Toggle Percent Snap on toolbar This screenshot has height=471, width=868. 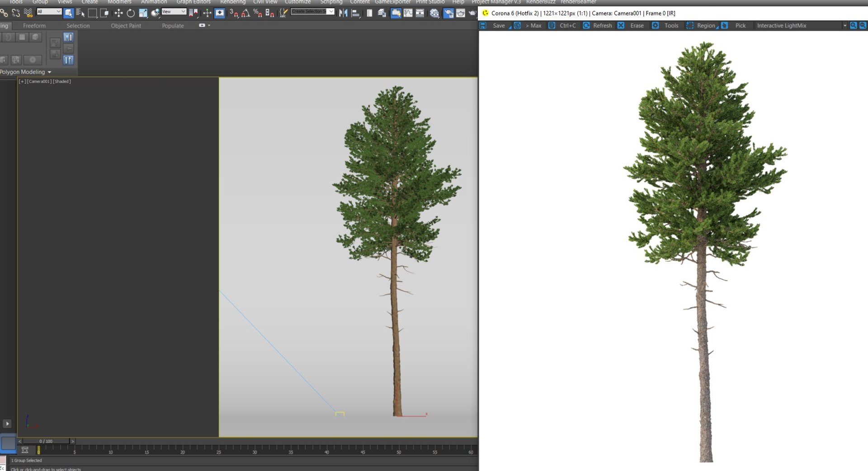point(258,13)
